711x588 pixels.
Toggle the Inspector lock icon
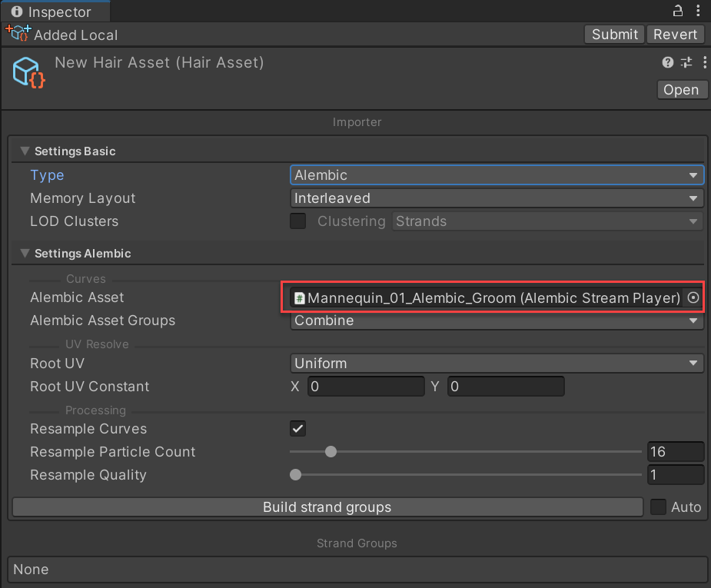(x=678, y=11)
